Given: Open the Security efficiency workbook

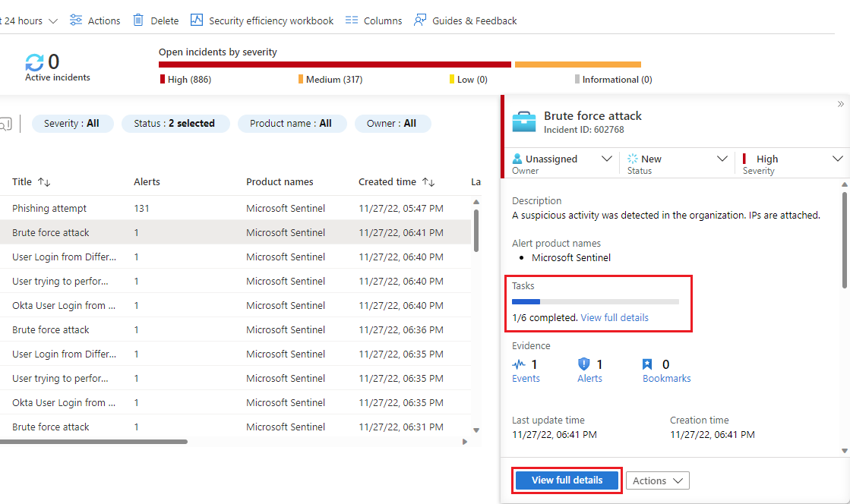Looking at the screenshot, I should tap(197, 20).
